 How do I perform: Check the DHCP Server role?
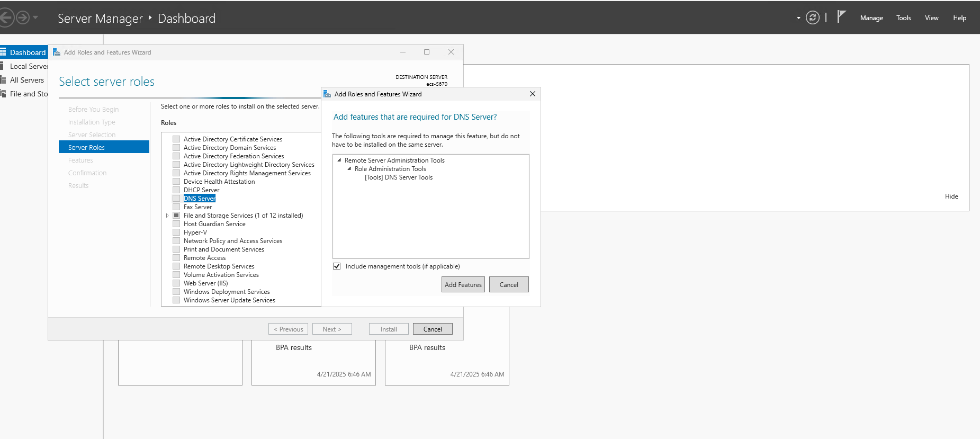[176, 190]
